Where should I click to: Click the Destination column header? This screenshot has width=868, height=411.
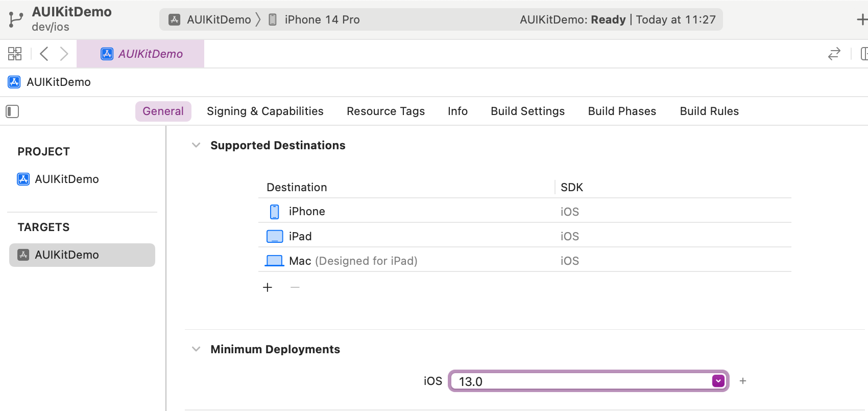coord(297,187)
